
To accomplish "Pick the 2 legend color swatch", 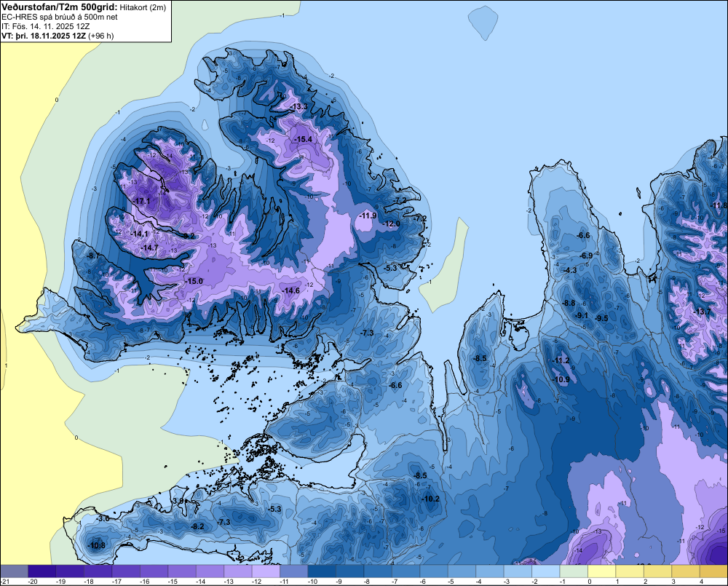I will coord(657,571).
